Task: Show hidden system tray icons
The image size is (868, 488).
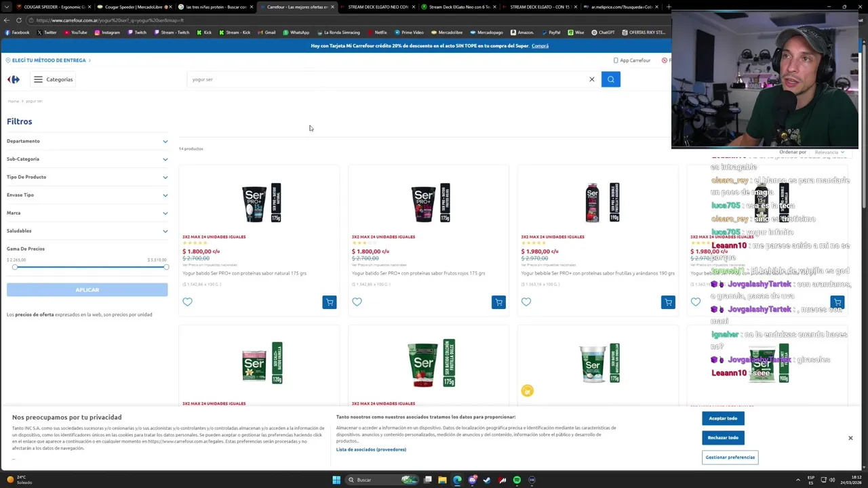Action: pos(797,480)
